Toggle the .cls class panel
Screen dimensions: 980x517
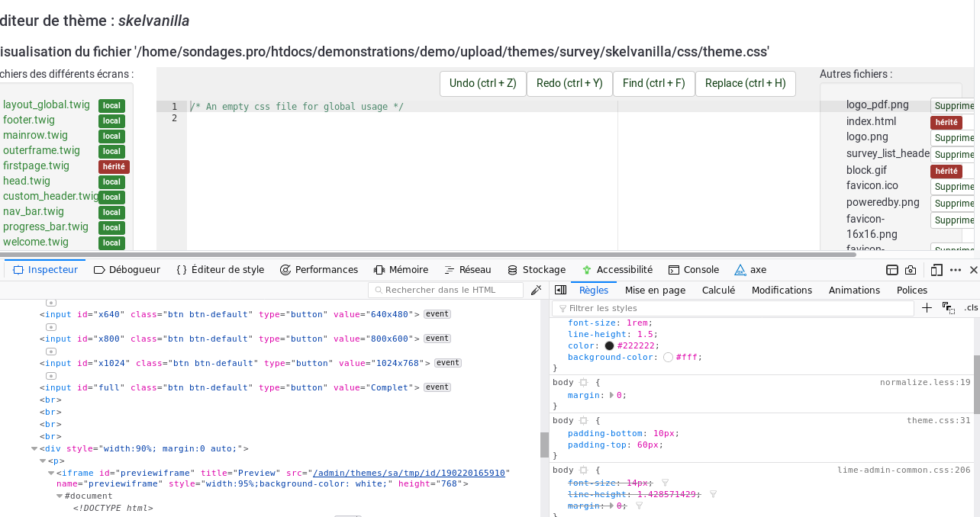971,308
